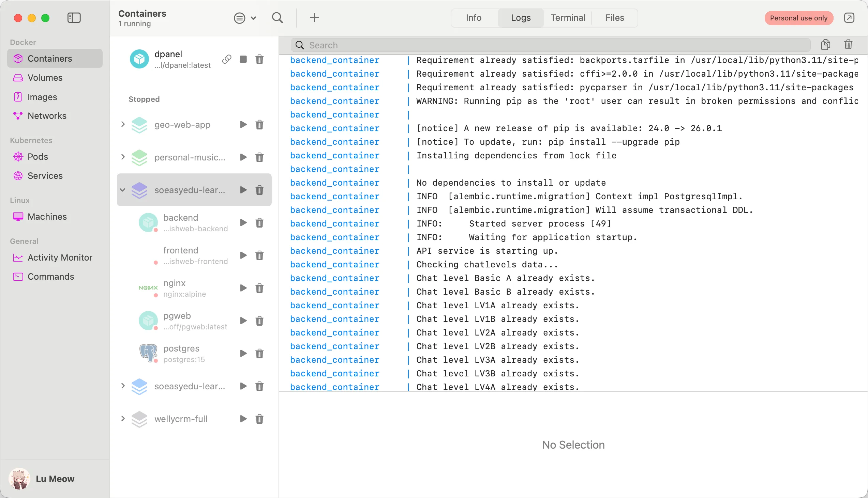
Task: Open Networks in the sidebar
Action: point(55,116)
